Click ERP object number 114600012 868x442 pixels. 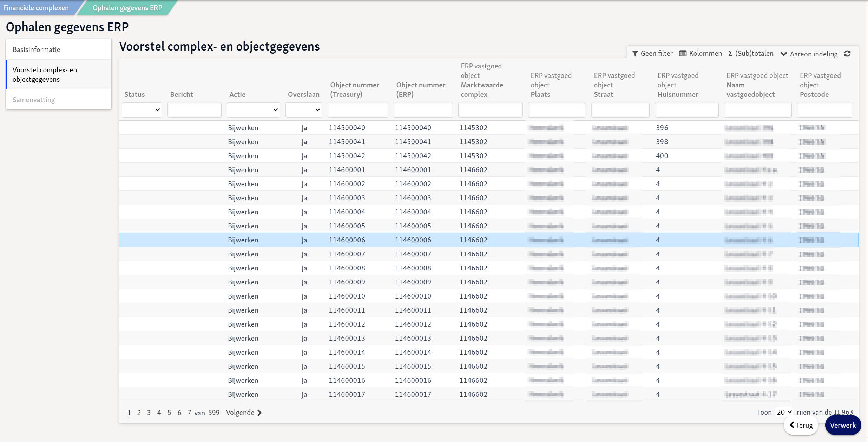[413, 324]
